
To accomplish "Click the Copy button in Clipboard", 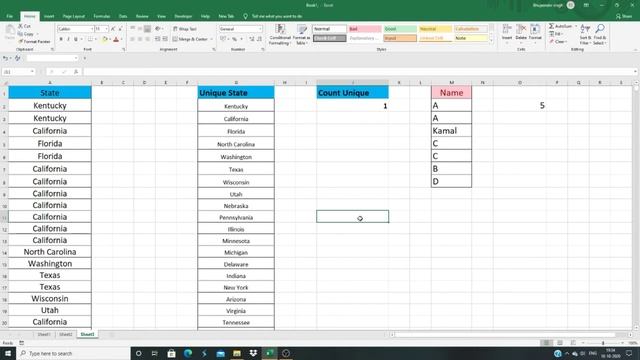I will pos(26,34).
